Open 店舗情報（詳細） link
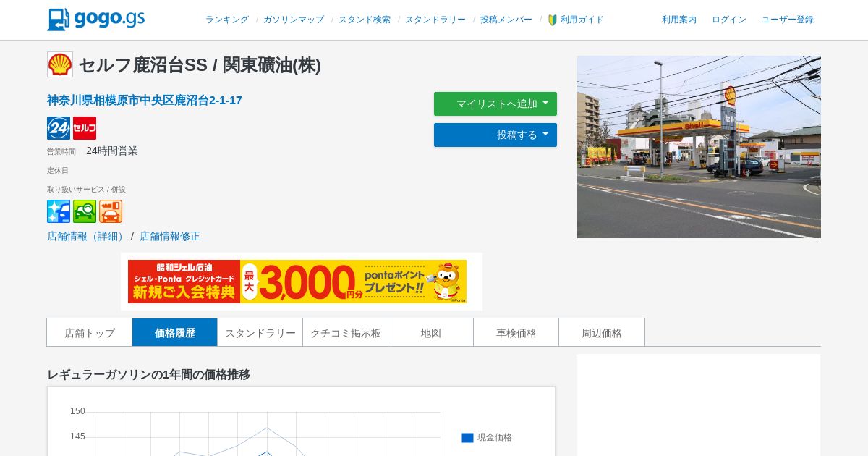This screenshot has width=868, height=456. (88, 236)
